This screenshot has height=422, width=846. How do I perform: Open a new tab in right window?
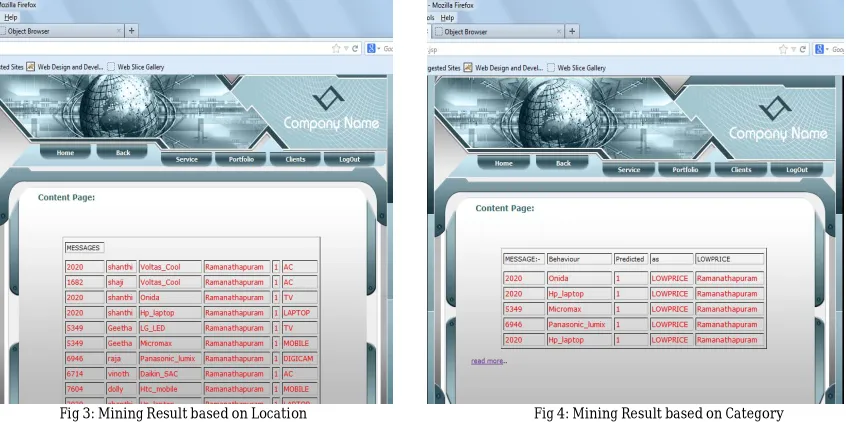click(x=572, y=31)
